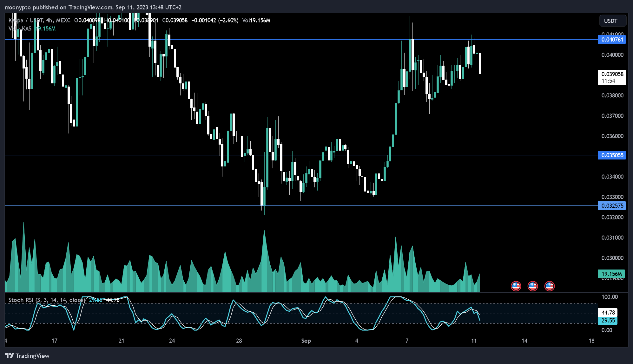Viewport: 633px width, 364px height.
Task: Click the 0.037000 price axis tick
Action: [612, 116]
